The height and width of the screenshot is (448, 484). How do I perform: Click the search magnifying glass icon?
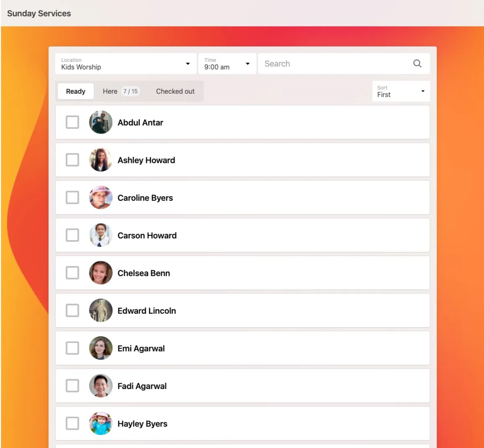(x=417, y=64)
